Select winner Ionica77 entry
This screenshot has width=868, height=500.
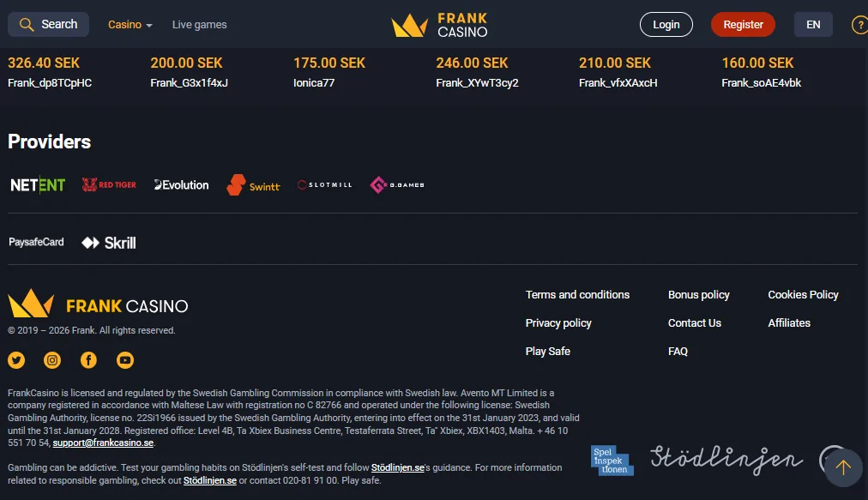(x=329, y=73)
